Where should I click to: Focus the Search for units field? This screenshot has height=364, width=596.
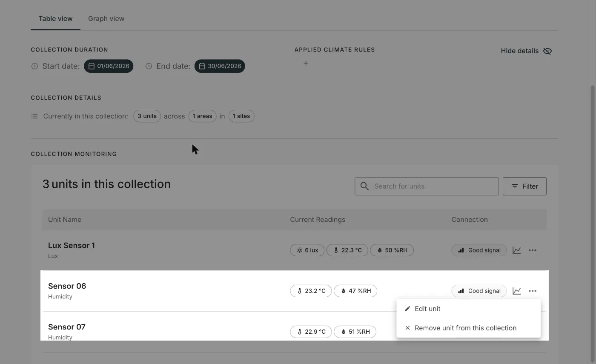(427, 186)
